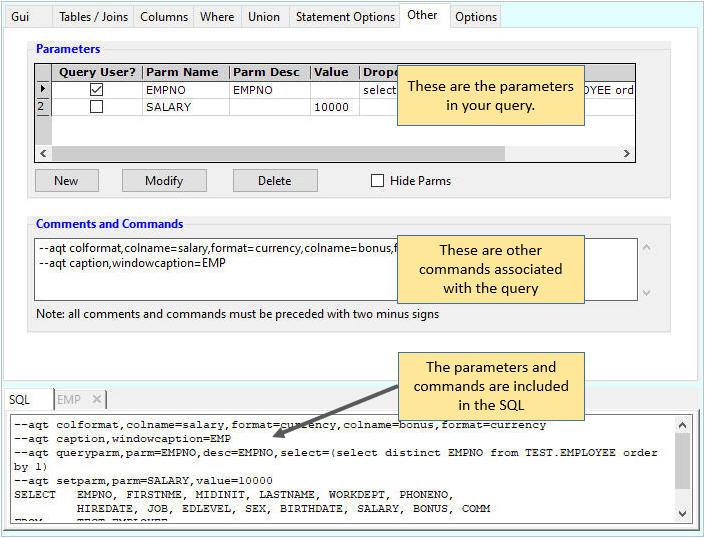Open the Statement Options tab
The width and height of the screenshot is (705, 538).
click(345, 17)
